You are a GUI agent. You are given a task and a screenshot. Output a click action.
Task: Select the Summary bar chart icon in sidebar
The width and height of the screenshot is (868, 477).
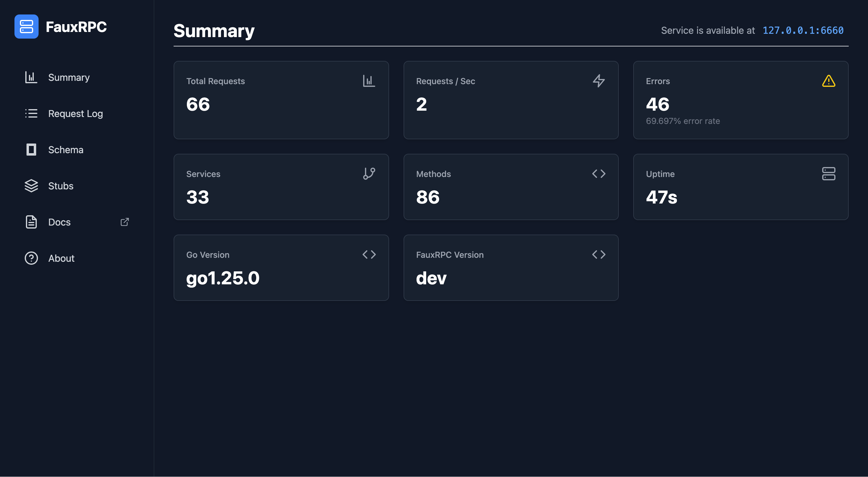click(31, 77)
